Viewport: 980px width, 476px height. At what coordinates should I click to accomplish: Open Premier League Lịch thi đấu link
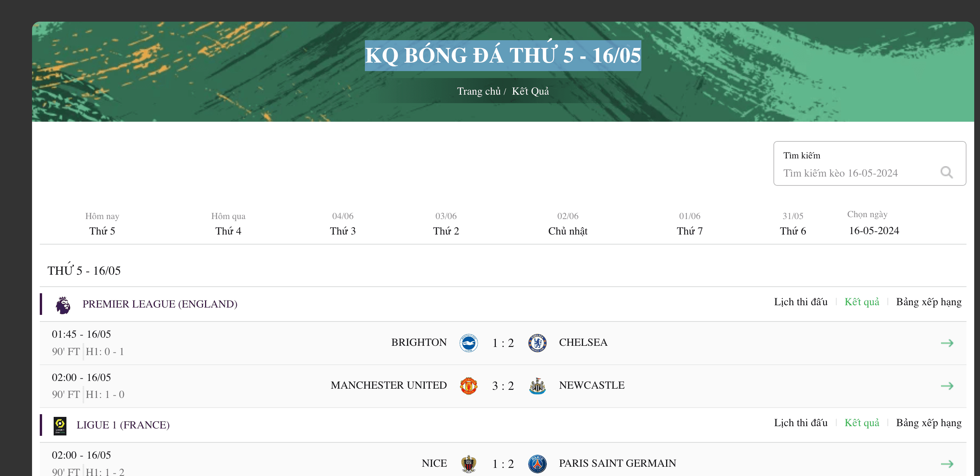point(800,302)
